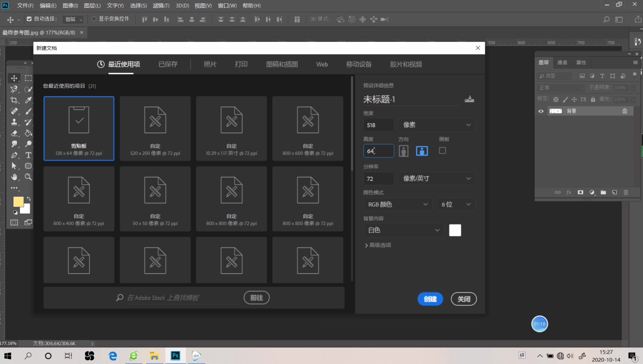
Task: Click the 关闭 button
Action: pyautogui.click(x=463, y=299)
